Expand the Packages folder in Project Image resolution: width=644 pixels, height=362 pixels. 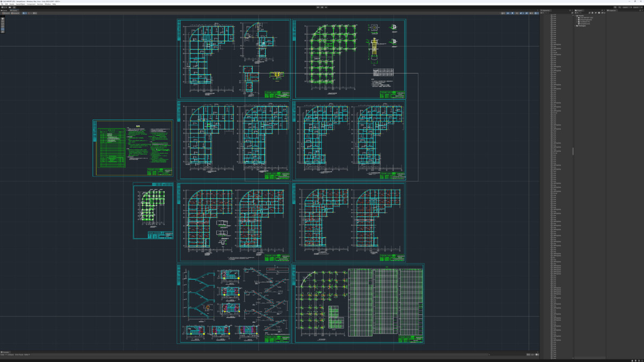click(576, 26)
